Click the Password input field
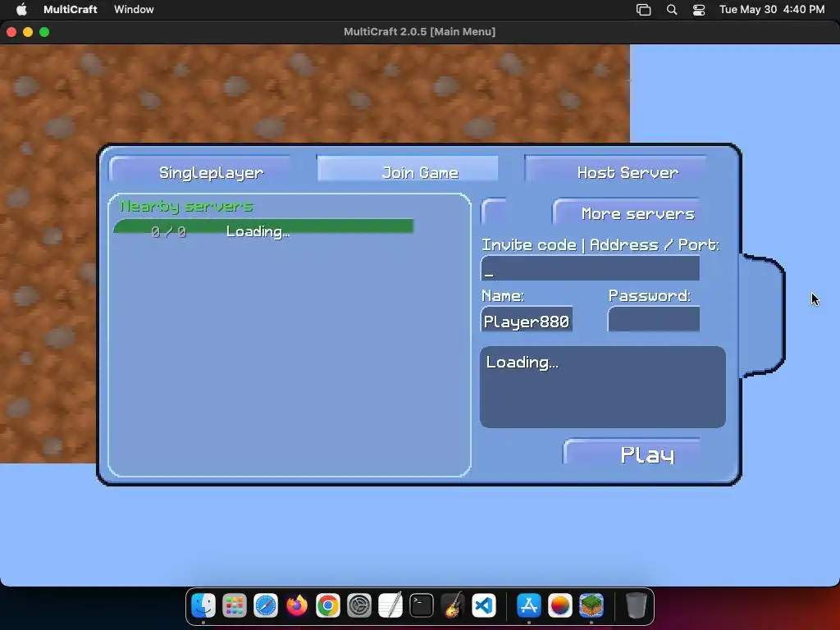Image resolution: width=840 pixels, height=630 pixels. pyautogui.click(x=654, y=319)
